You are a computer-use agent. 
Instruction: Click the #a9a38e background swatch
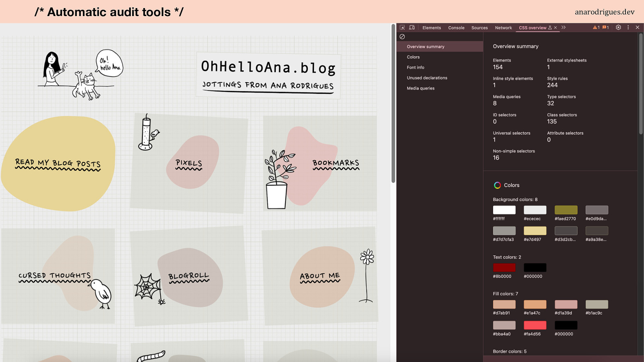tap(597, 230)
